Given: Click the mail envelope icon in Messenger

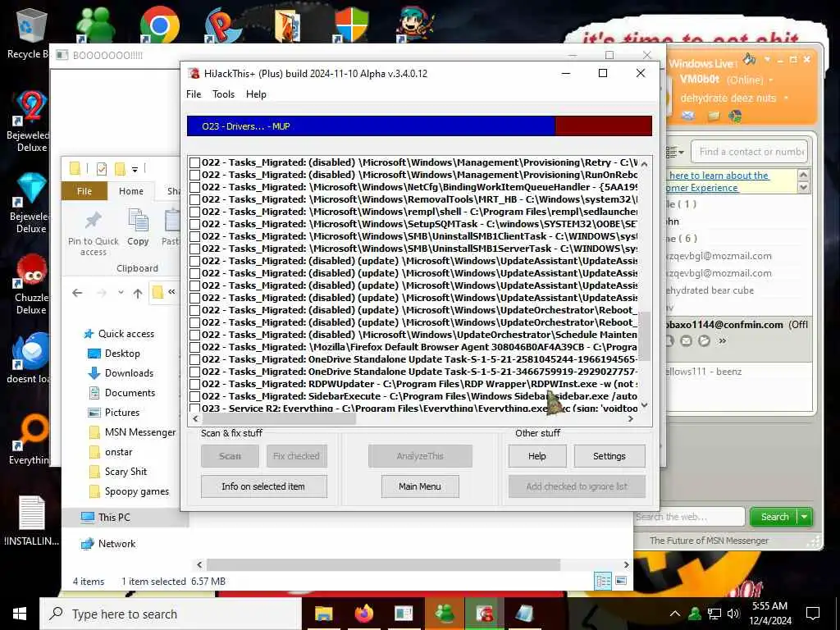Looking at the screenshot, I should point(688,116).
